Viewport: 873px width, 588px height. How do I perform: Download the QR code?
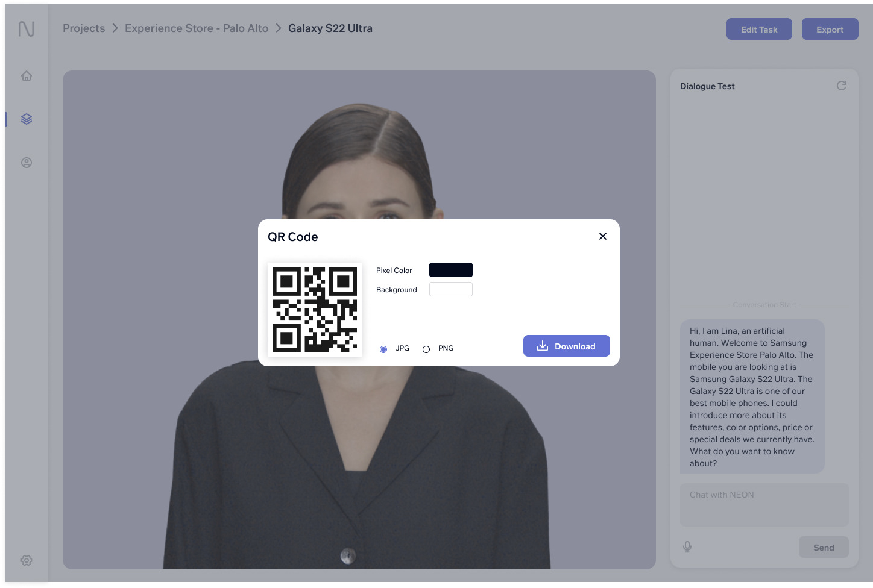pyautogui.click(x=567, y=346)
